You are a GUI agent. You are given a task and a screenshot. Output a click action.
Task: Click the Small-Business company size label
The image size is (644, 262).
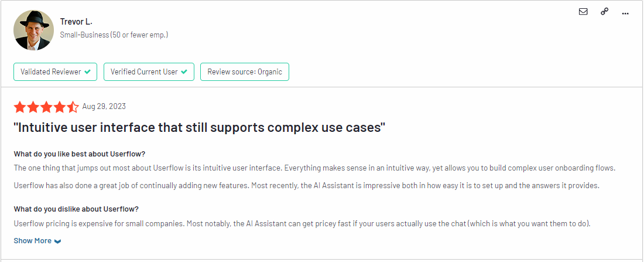(114, 35)
